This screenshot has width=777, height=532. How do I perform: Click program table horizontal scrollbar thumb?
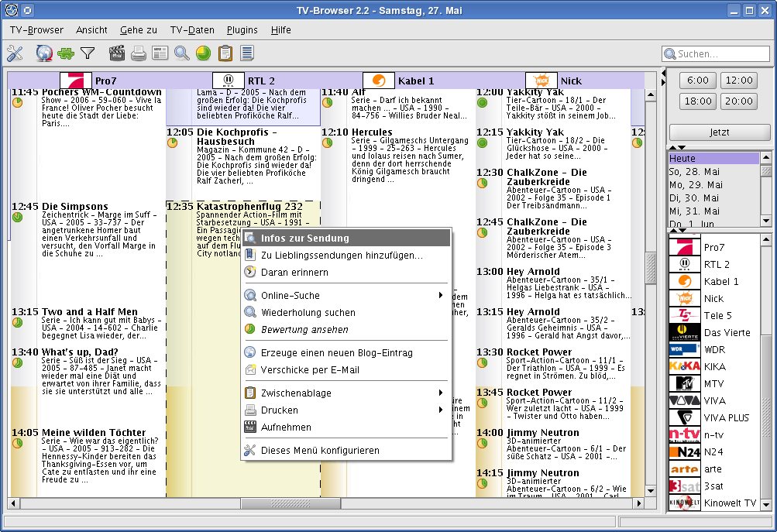coord(291,503)
